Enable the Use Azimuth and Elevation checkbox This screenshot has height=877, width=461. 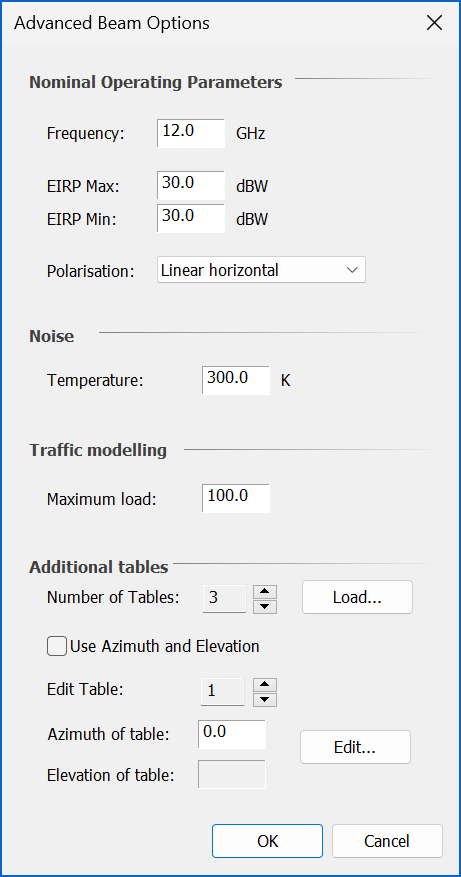(x=57, y=647)
